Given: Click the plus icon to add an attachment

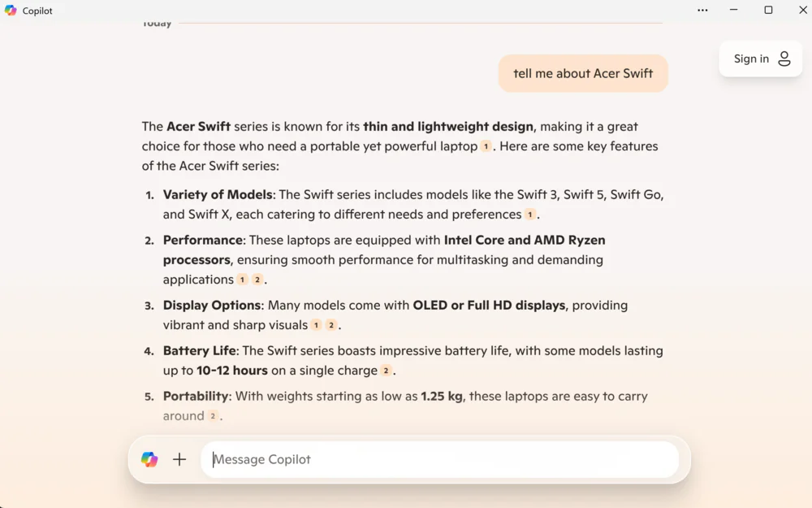Looking at the screenshot, I should [179, 459].
